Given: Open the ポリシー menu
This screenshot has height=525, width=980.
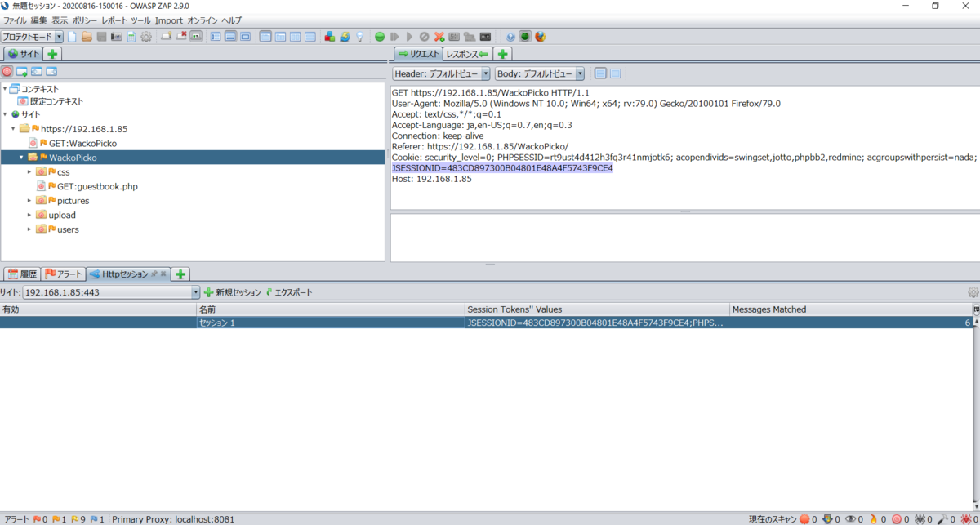Looking at the screenshot, I should [x=85, y=20].
